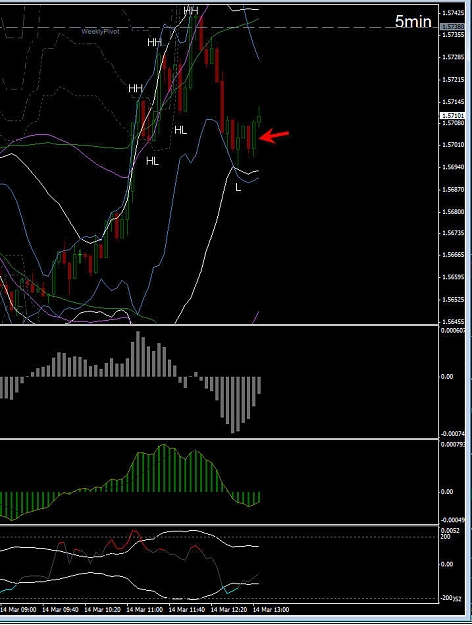The width and height of the screenshot is (472, 625).
Task: Select the 1.56595 price level
Action: click(x=453, y=277)
